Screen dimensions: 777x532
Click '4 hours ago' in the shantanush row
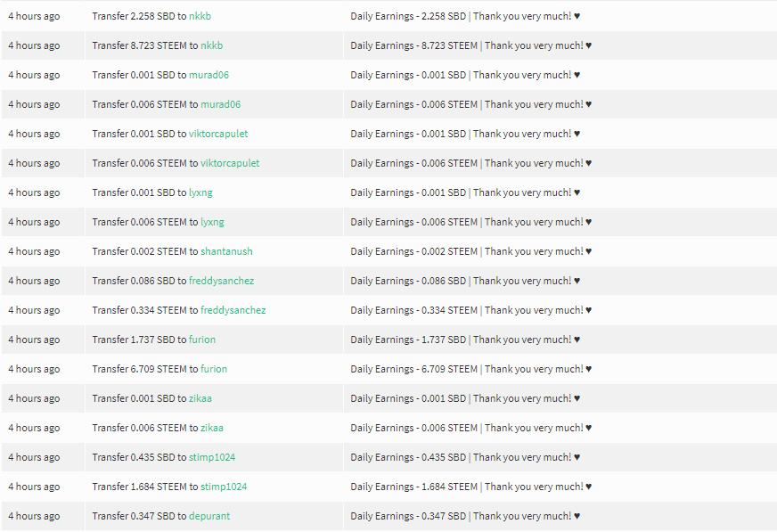[34, 251]
